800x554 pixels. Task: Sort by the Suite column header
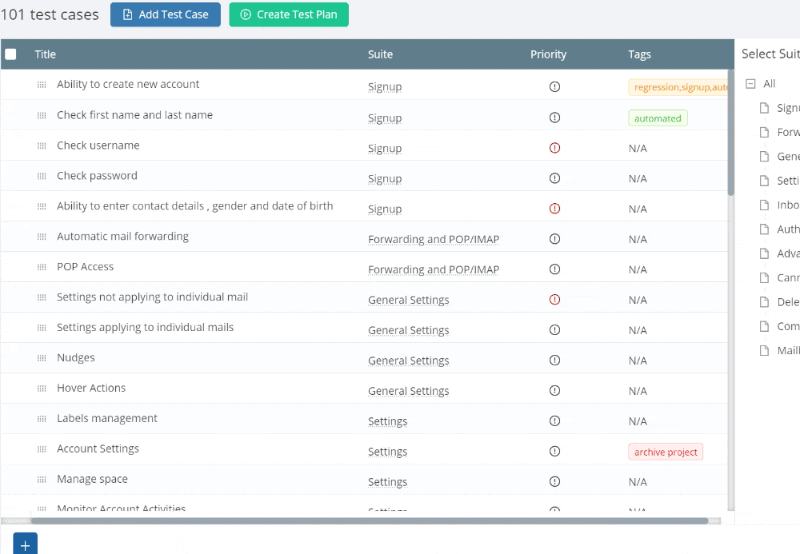380,54
